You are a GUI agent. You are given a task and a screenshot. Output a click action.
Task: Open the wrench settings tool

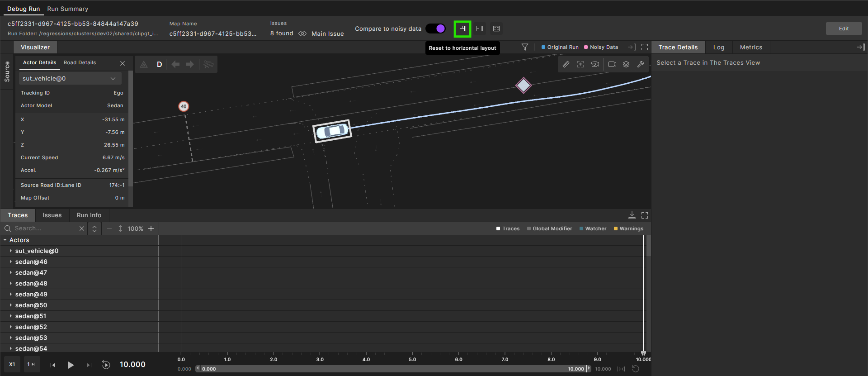coord(641,64)
